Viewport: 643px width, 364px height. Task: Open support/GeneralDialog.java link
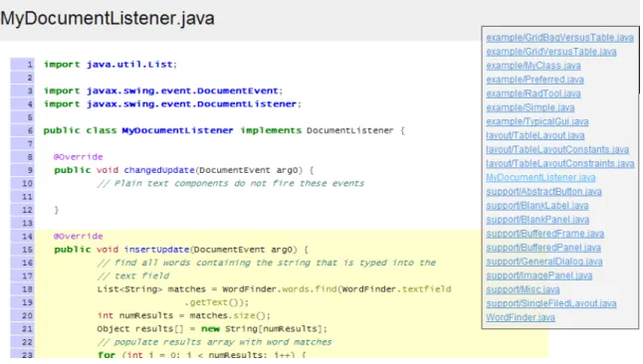click(544, 262)
